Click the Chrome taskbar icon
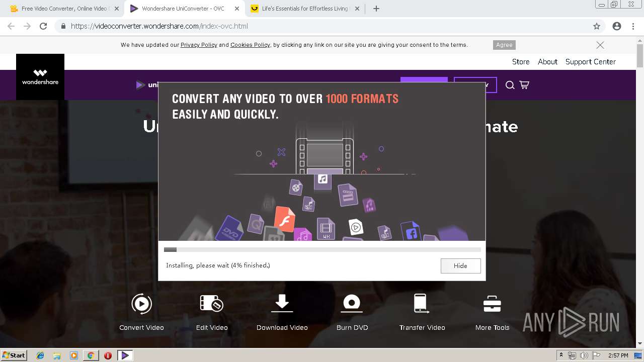The image size is (644, 362). click(x=91, y=355)
